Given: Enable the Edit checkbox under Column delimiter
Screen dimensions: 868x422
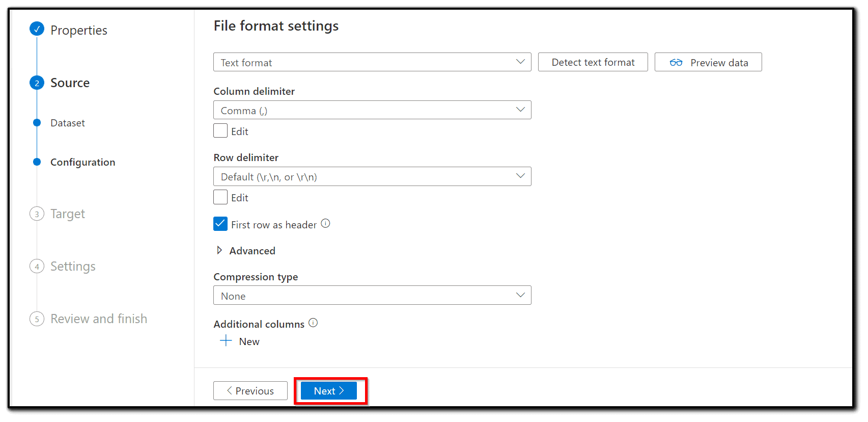Looking at the screenshot, I should coord(219,130).
